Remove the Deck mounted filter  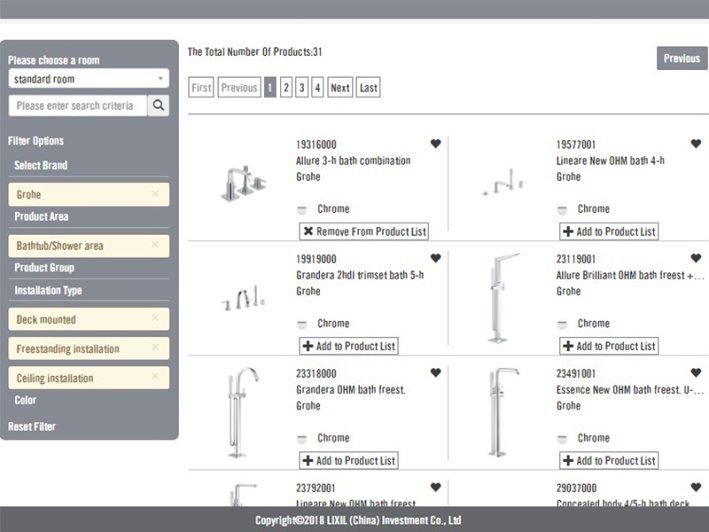click(x=155, y=318)
